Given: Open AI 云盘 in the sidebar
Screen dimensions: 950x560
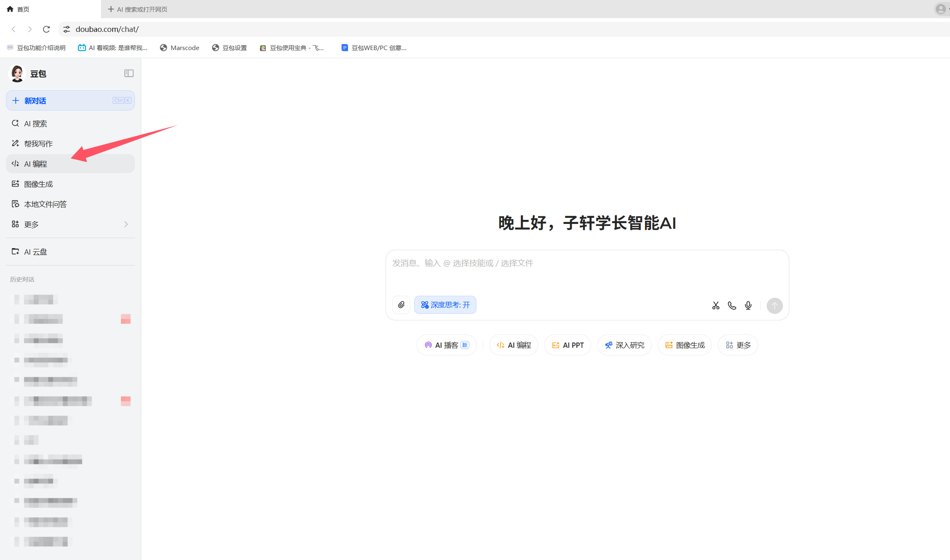Looking at the screenshot, I should pyautogui.click(x=36, y=252).
